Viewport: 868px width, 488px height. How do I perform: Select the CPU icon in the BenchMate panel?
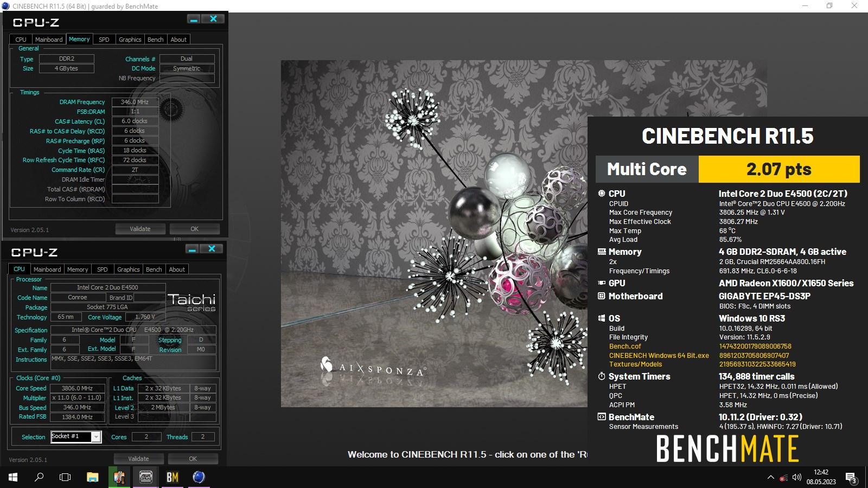(x=602, y=194)
